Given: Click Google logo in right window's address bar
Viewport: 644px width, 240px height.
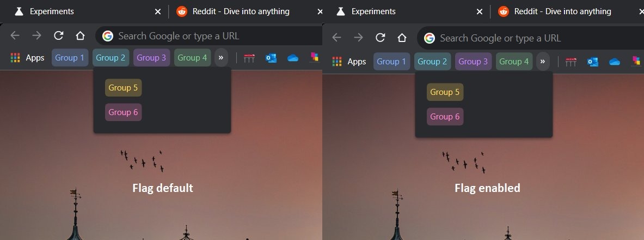Looking at the screenshot, I should [x=429, y=38].
